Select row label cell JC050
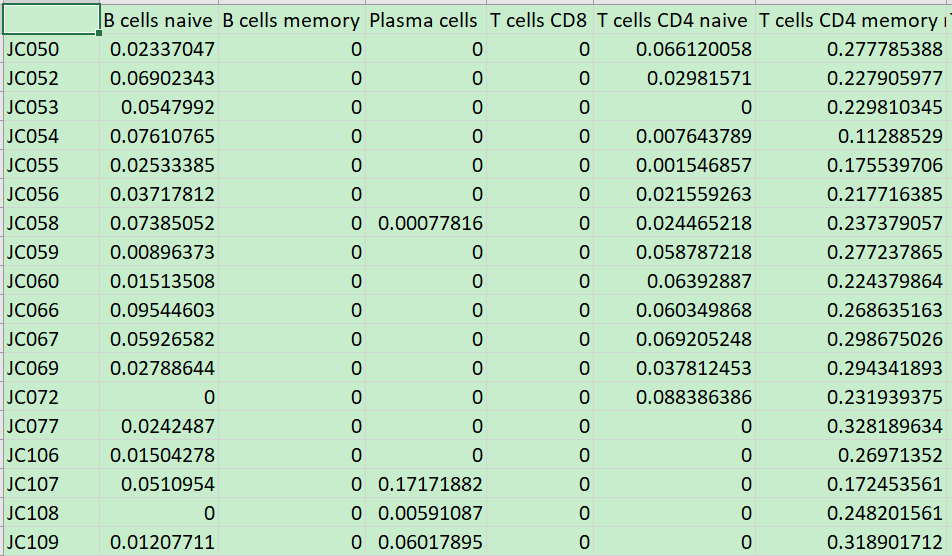 pyautogui.click(x=51, y=49)
